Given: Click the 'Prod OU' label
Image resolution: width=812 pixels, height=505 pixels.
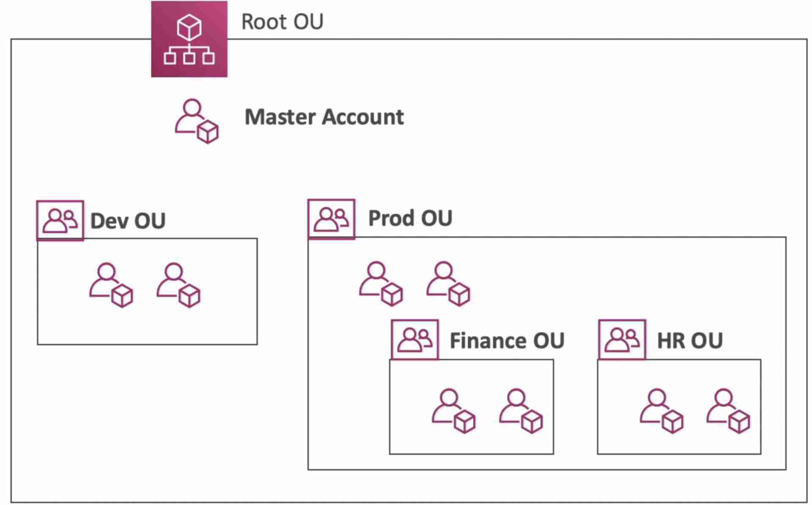Looking at the screenshot, I should click(410, 218).
